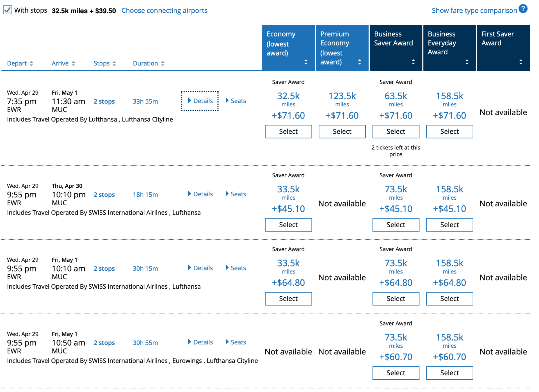Sort by Business Saver Award header
This screenshot has width=539, height=392.
coord(396,48)
